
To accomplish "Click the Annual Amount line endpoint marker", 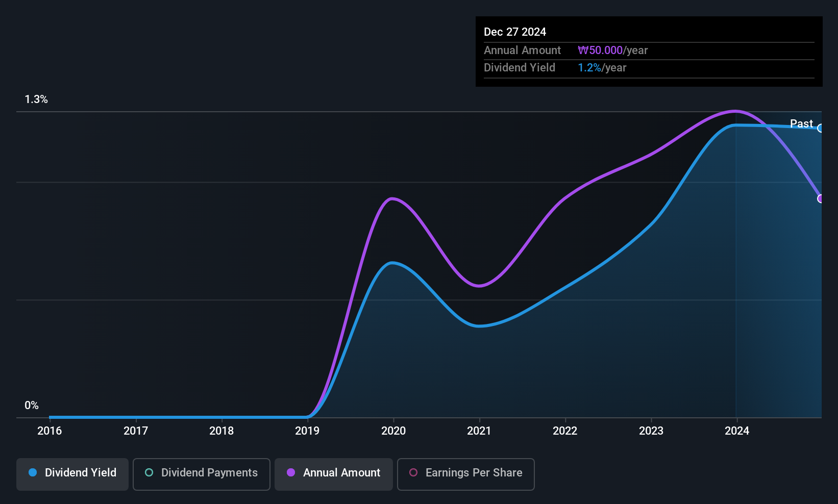I will click(821, 198).
